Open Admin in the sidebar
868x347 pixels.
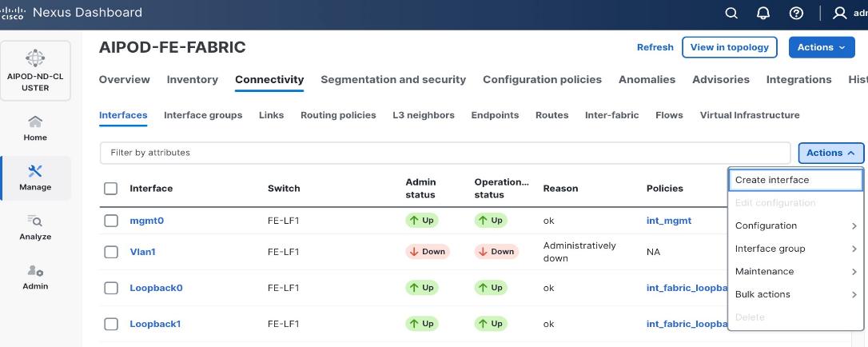pyautogui.click(x=35, y=277)
